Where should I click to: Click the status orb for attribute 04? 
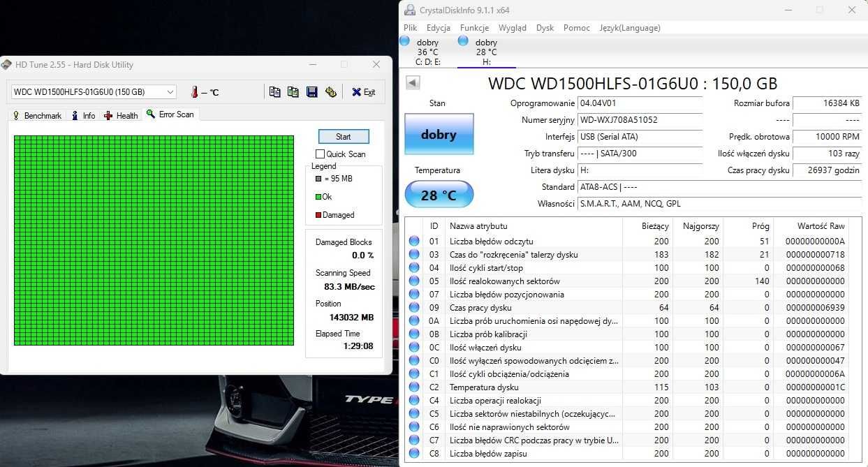pos(414,267)
